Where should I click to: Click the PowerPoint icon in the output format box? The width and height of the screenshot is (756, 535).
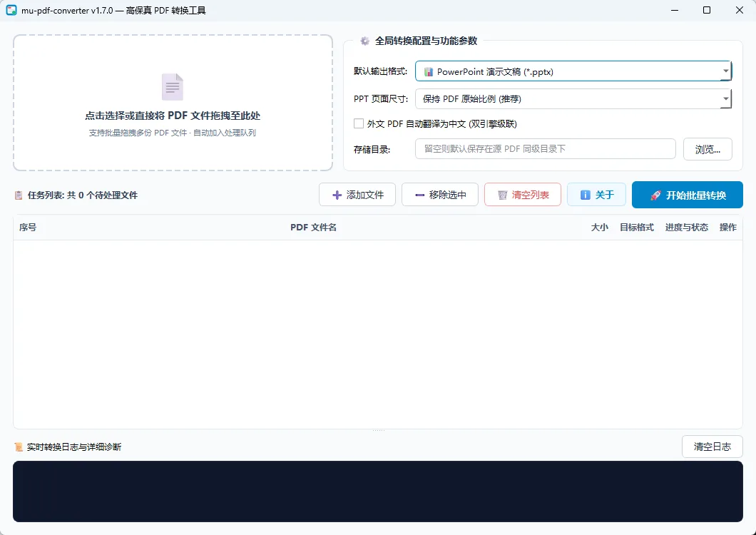(x=428, y=72)
